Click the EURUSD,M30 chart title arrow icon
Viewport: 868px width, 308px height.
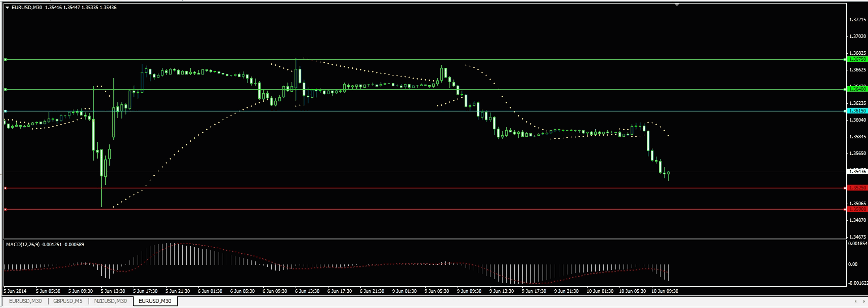[x=7, y=8]
